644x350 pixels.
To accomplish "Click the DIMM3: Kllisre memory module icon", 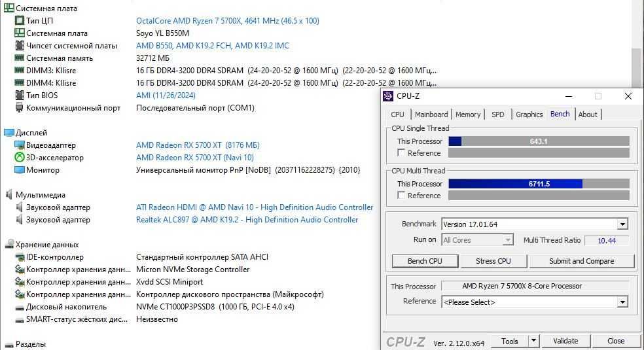I will coord(19,70).
